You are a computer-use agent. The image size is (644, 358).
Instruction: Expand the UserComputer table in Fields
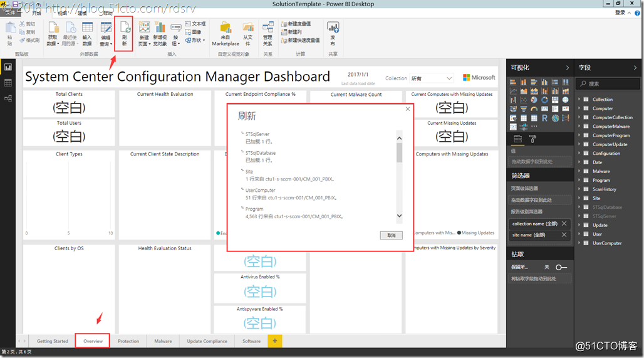tap(579, 243)
